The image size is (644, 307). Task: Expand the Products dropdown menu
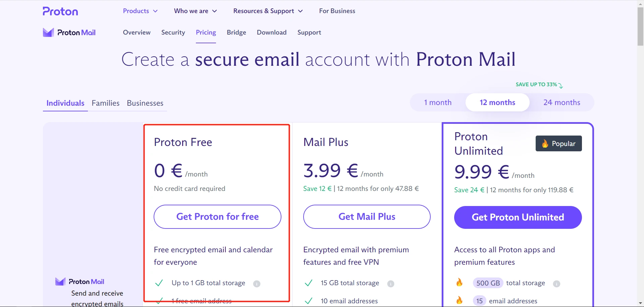pos(140,11)
